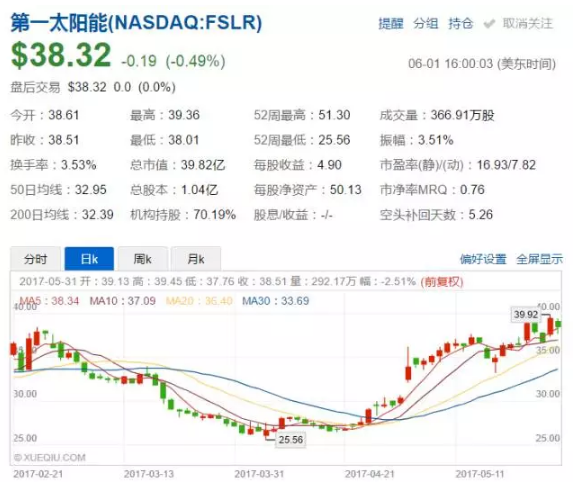Open the 分组 grouping link

click(x=426, y=24)
